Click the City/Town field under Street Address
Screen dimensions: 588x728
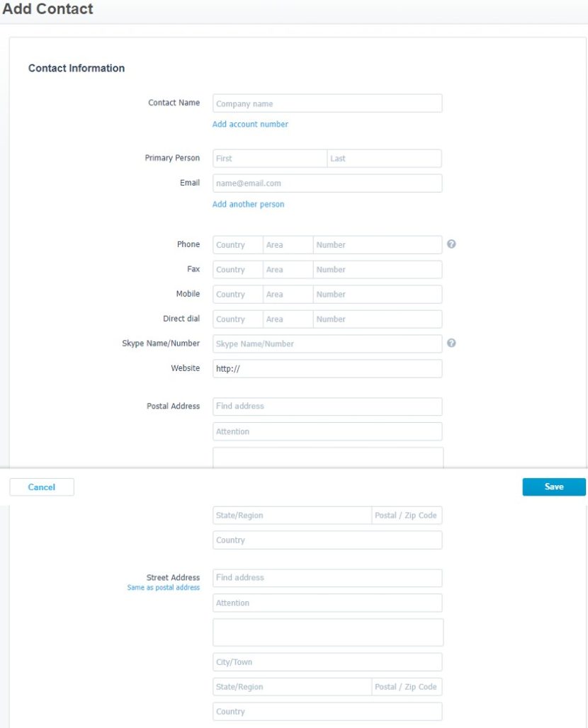point(327,661)
